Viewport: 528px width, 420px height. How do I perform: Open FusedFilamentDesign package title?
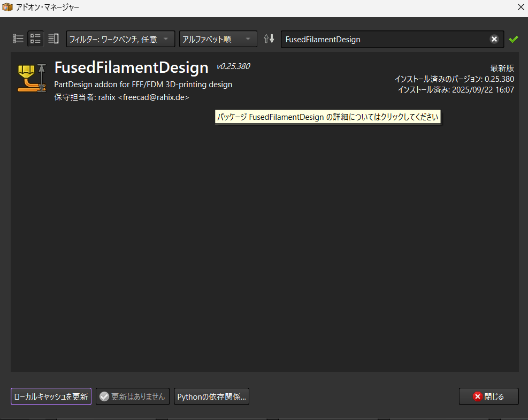[131, 68]
